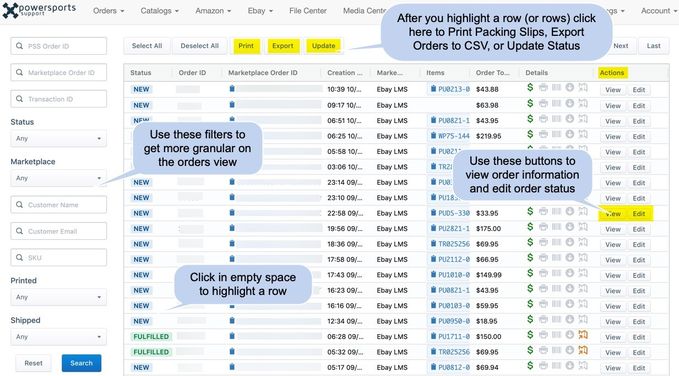Go to the Next page of orders
Screen dimensions: 679x376
[x=621, y=46]
